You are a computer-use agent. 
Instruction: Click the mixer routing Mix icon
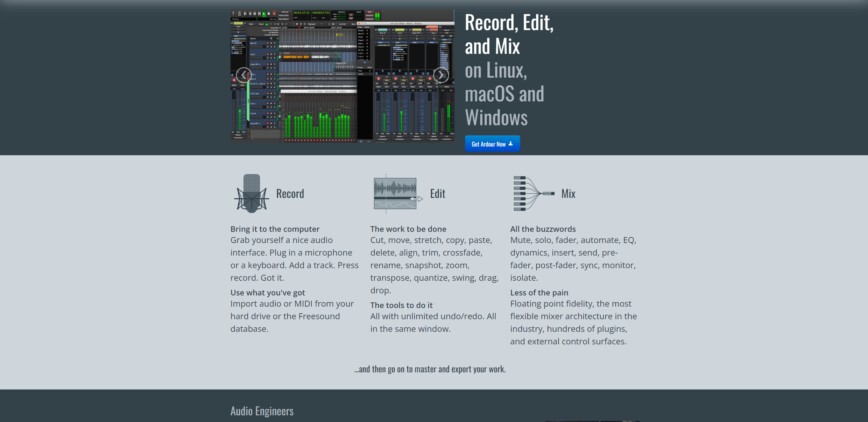(534, 193)
